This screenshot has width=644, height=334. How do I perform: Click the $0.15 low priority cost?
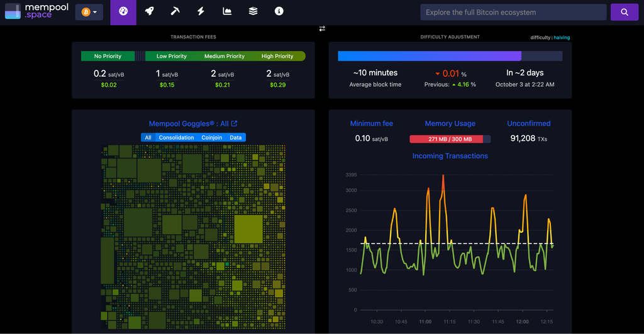click(167, 85)
